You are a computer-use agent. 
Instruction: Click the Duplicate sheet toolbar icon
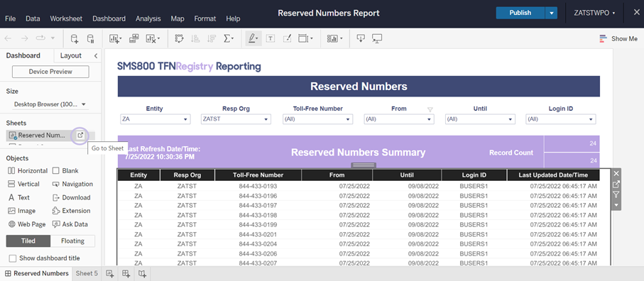tap(134, 38)
